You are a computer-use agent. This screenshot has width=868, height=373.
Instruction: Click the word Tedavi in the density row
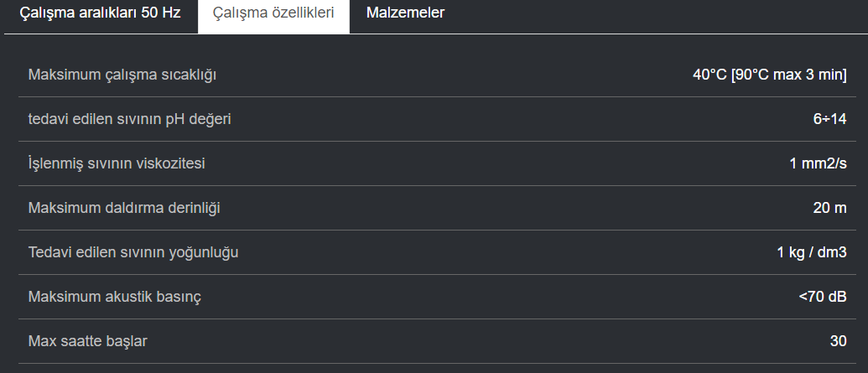coord(48,251)
